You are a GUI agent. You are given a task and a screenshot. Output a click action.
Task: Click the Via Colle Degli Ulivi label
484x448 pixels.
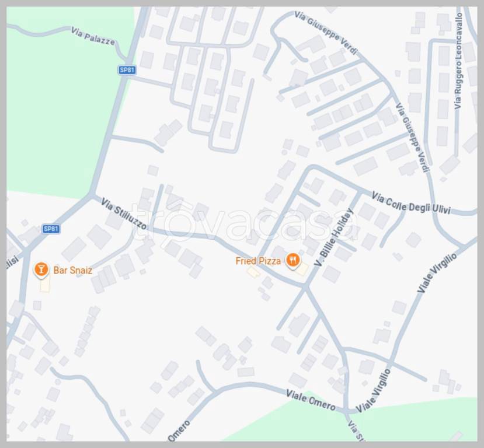point(411,203)
